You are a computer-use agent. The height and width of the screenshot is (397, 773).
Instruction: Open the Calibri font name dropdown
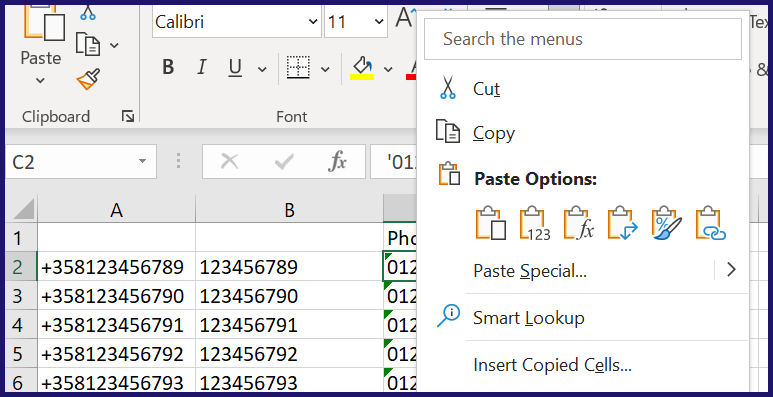coord(313,22)
